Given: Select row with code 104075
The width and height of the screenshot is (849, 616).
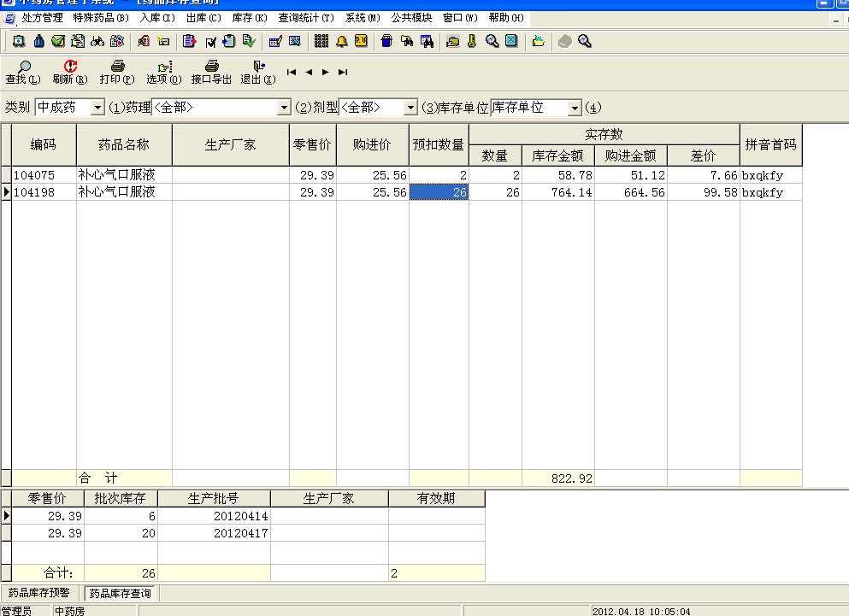Looking at the screenshot, I should [401, 175].
